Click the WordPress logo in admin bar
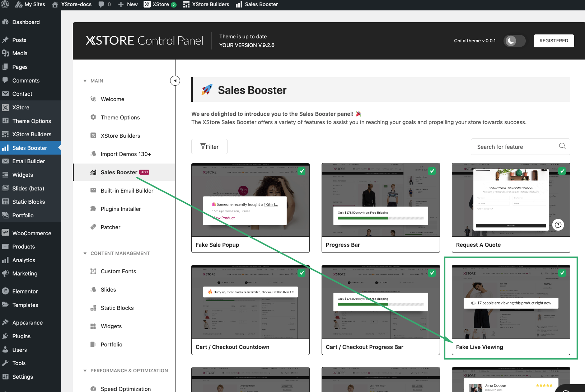585x392 pixels. 5,4
